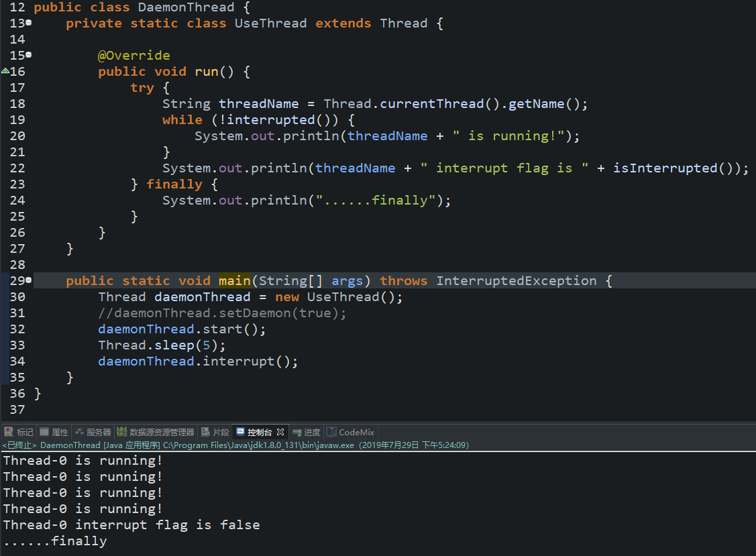Click 'currentThread()' on line 18
Screen dimensions: 756x556
[x=440, y=104]
